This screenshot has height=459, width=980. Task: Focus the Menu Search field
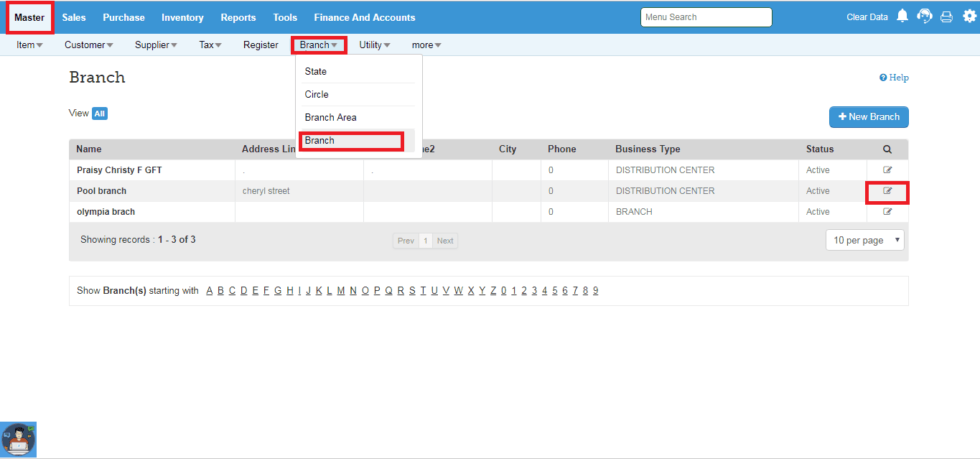coord(706,17)
